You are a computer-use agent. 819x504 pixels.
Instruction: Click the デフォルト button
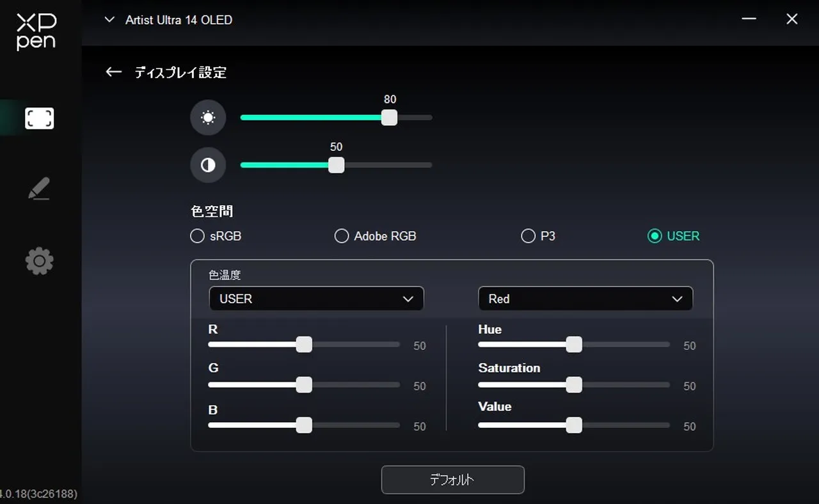[452, 480]
